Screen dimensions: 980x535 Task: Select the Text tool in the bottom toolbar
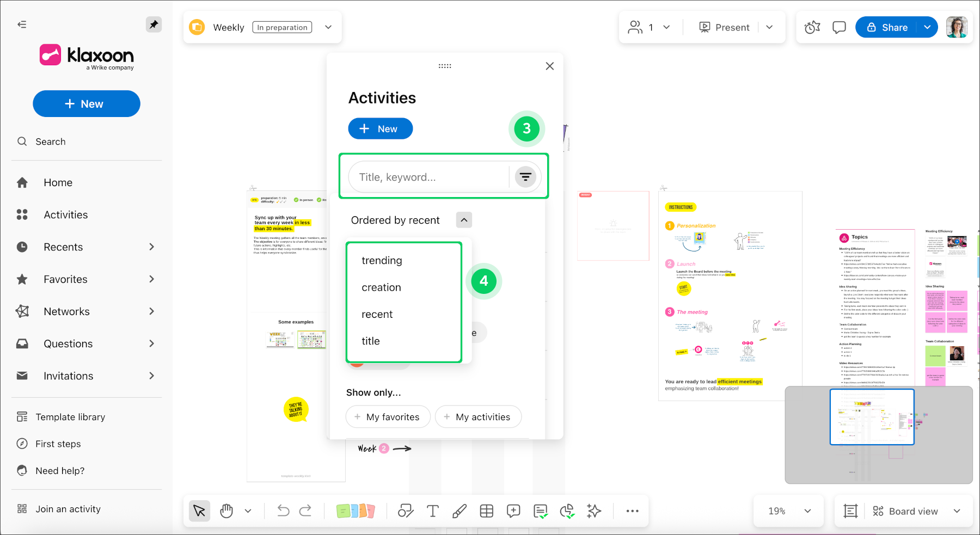[x=432, y=511]
